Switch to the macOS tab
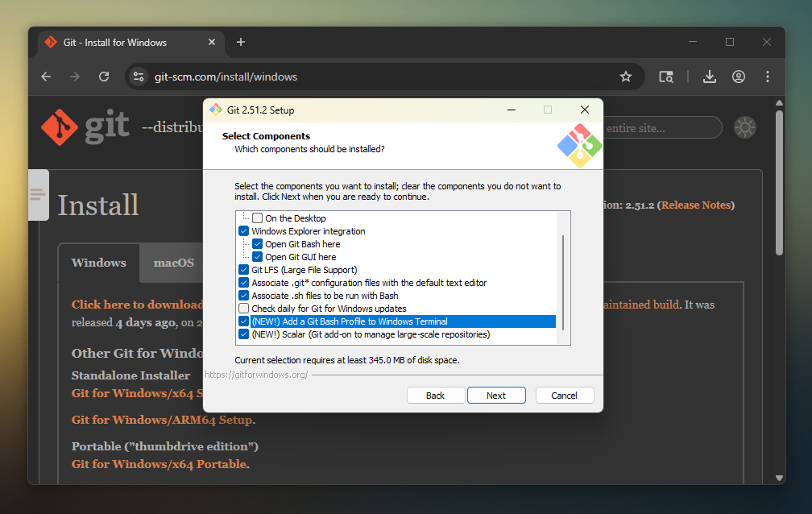The height and width of the screenshot is (514, 812). tap(173, 263)
